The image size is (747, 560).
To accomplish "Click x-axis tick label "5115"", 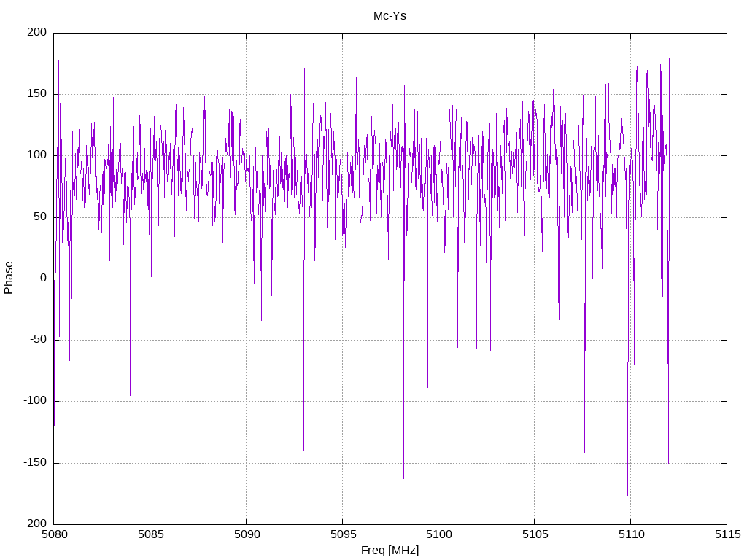I will click(x=728, y=534).
